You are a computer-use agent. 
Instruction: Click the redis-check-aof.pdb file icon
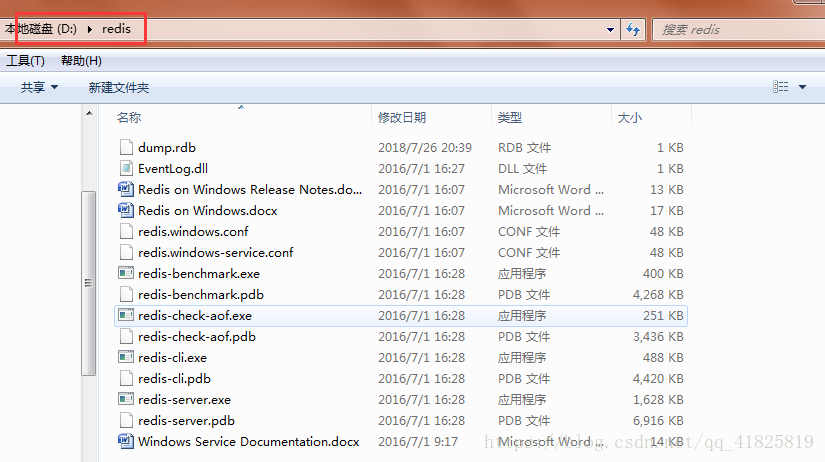tap(126, 337)
